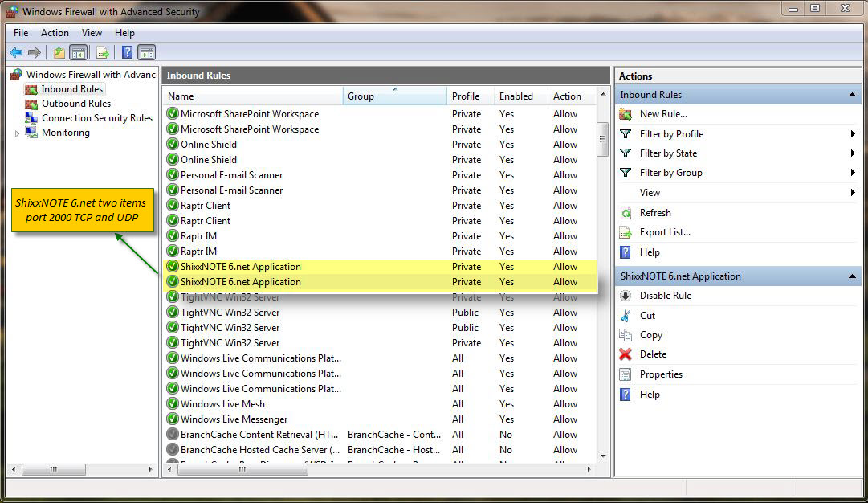Image resolution: width=868 pixels, height=503 pixels.
Task: Click the Export List icon in Actions pane
Action: pyautogui.click(x=626, y=232)
